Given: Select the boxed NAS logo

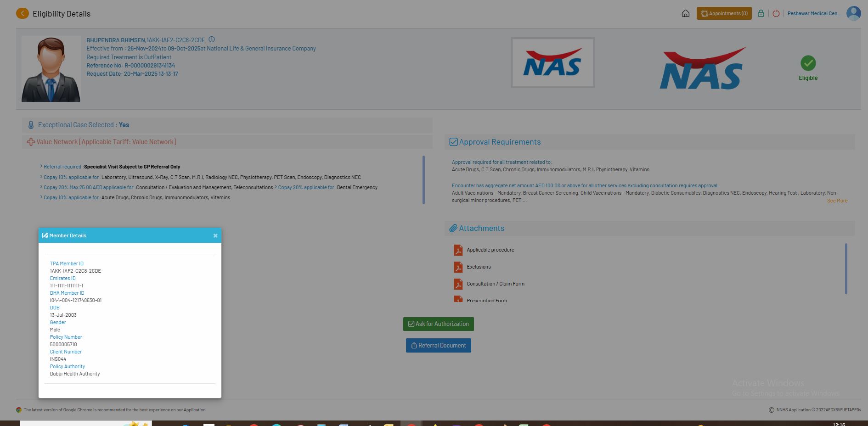Looking at the screenshot, I should (x=552, y=62).
